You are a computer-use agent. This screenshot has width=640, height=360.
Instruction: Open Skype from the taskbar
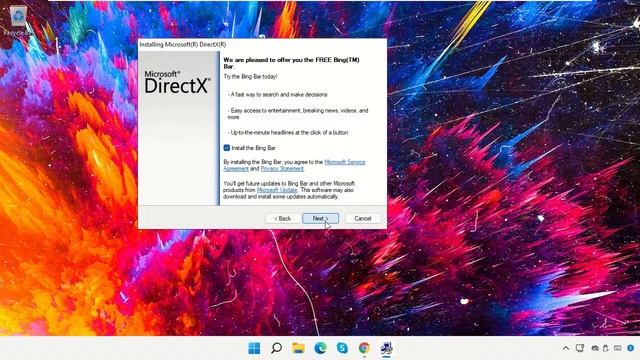pos(342,348)
